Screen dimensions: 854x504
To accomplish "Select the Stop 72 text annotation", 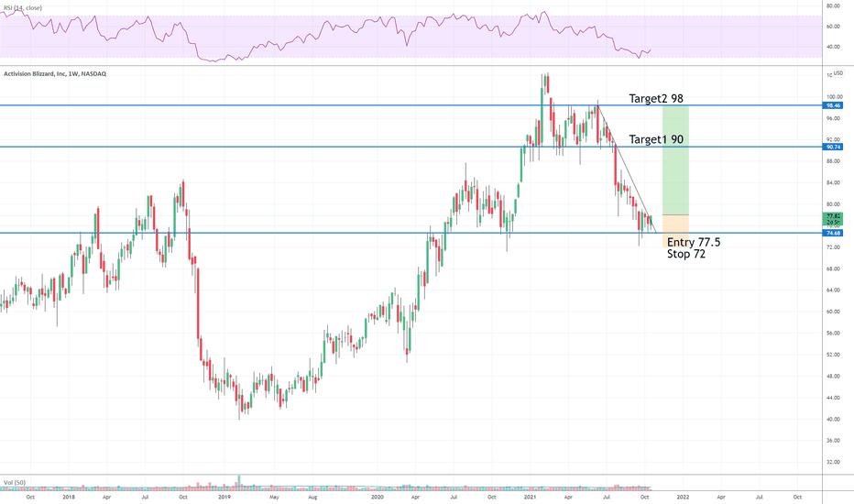I will (686, 254).
